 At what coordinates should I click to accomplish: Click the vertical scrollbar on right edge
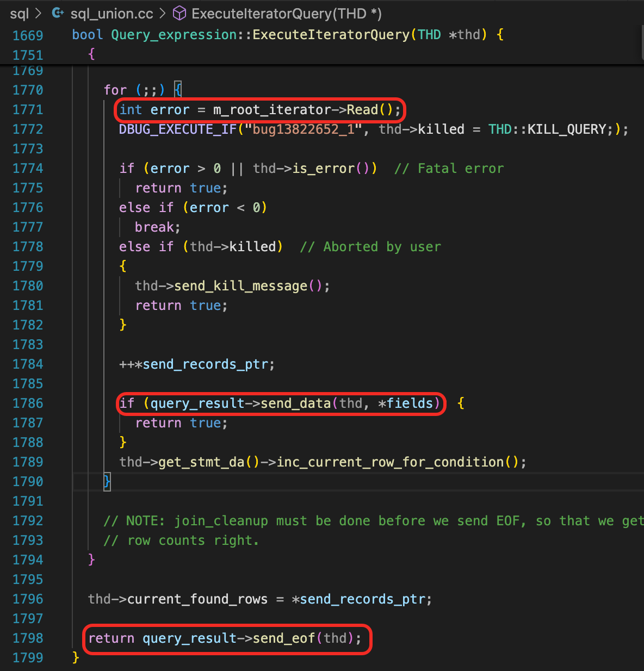click(642, 44)
